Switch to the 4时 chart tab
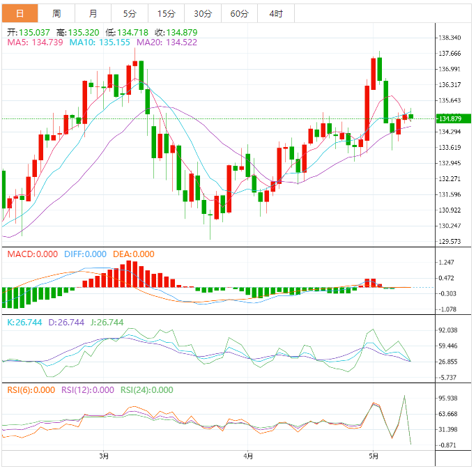This screenshot has height=471, width=476. pyautogui.click(x=275, y=14)
